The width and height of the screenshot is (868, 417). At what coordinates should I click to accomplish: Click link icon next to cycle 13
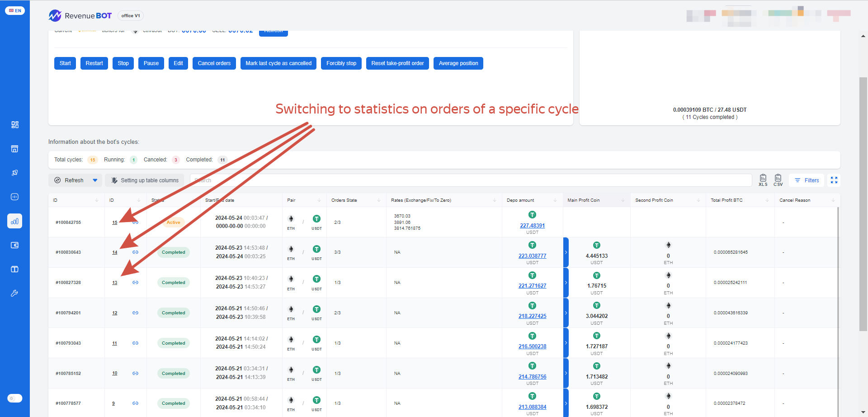pos(135,283)
